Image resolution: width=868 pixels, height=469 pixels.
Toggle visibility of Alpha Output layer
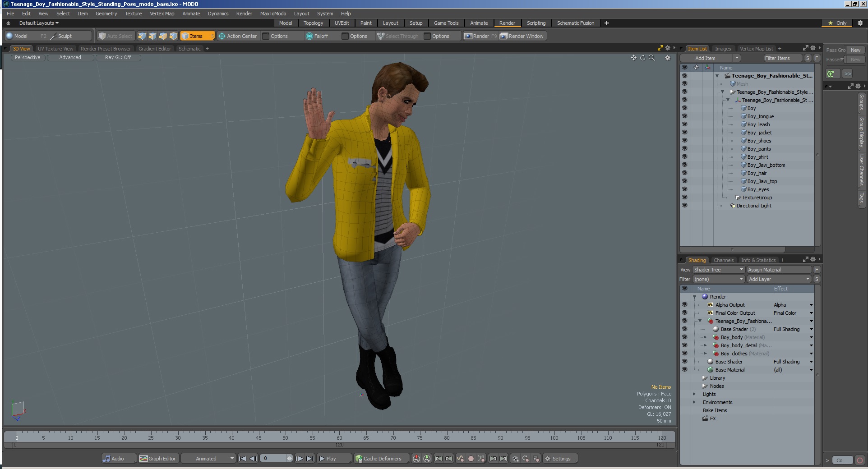point(684,305)
